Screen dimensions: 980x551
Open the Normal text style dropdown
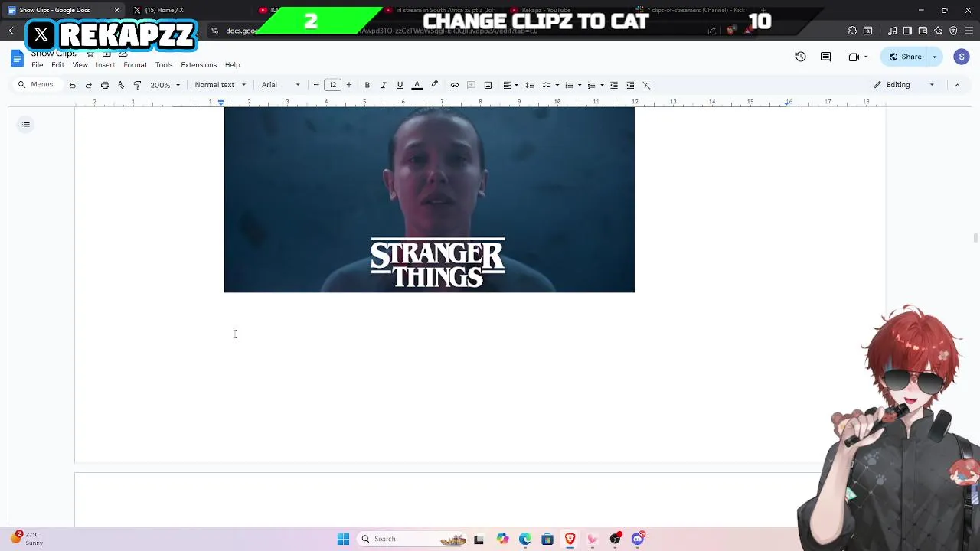point(220,85)
